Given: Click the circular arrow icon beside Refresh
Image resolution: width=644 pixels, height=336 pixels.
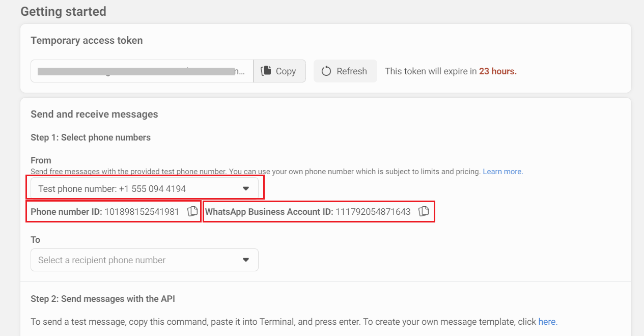Looking at the screenshot, I should [326, 71].
